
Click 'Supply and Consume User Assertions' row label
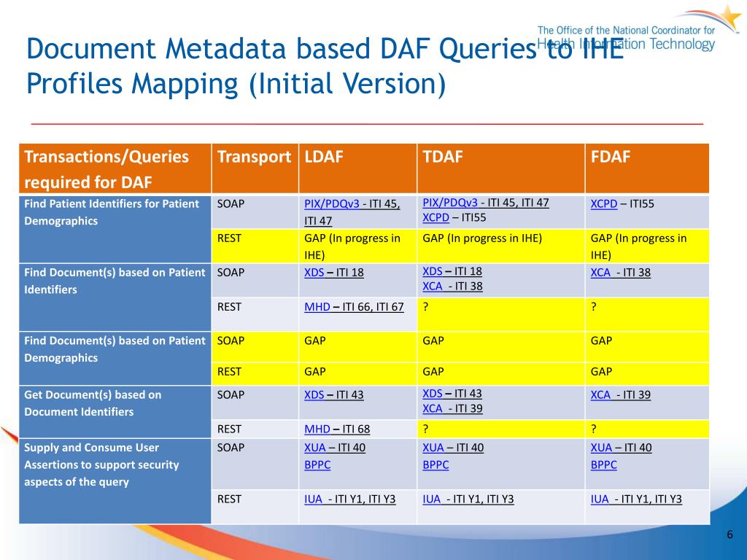point(101,464)
